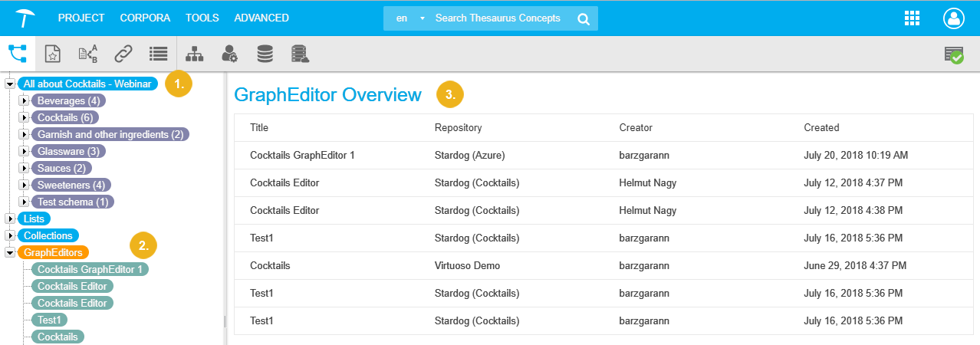Select Cocktails GraphEditor 1 in tree
Viewport: 980px width, 345px height.
pyautogui.click(x=90, y=269)
